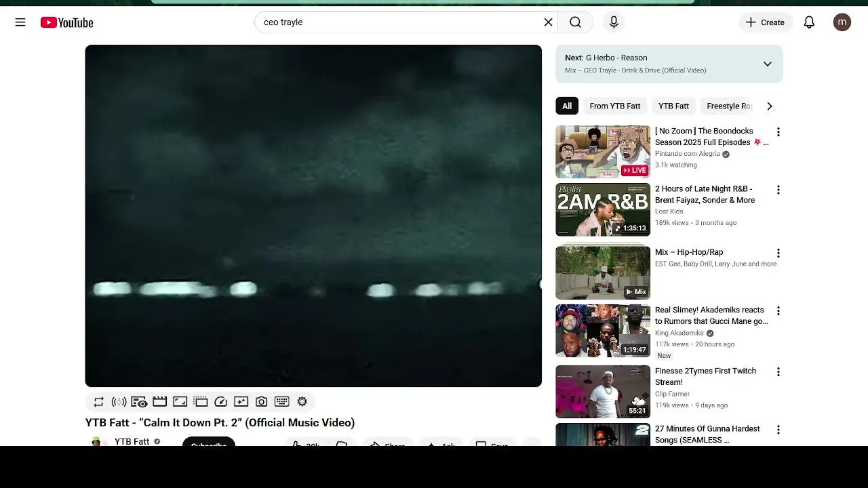Click the dotted pop-up player icon
Viewport: 868px width, 488px height.
[200, 402]
